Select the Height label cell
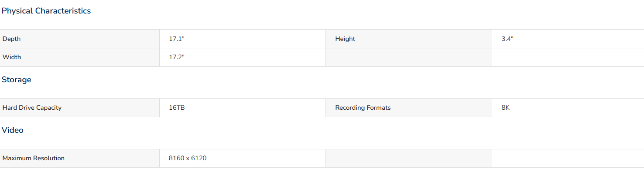 click(x=409, y=39)
